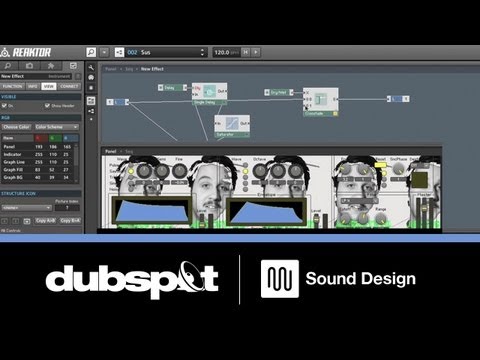Click the New Effect breadcrumb label
The height and width of the screenshot is (360, 480).
(x=152, y=69)
